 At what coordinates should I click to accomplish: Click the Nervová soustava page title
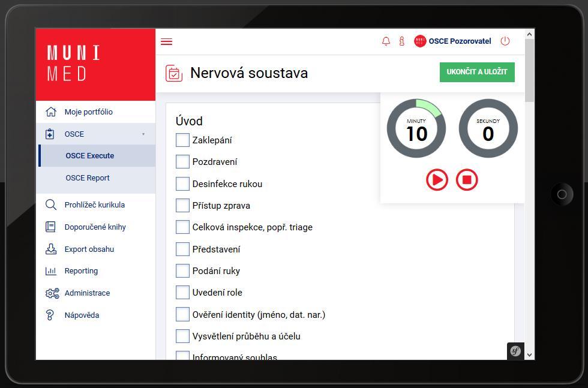click(x=249, y=73)
